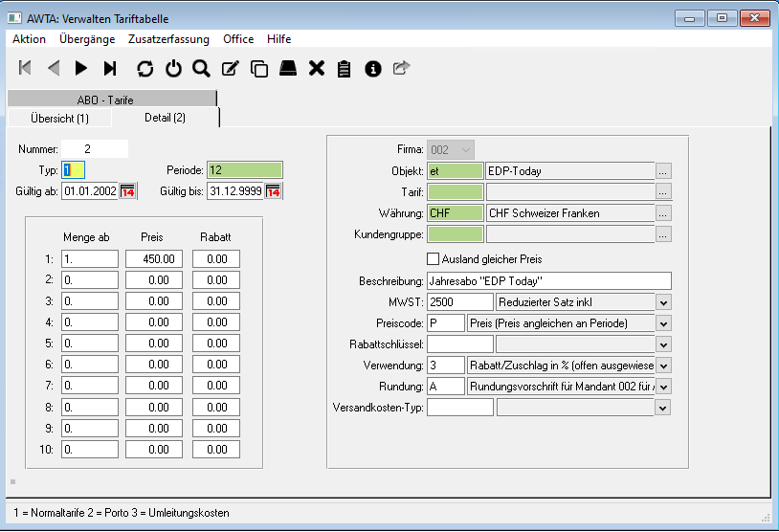Expand the Rundung dropdown

tap(663, 387)
